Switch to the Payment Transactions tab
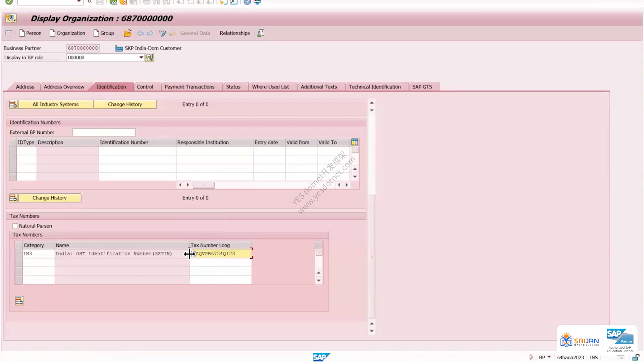Viewport: 644px width, 362px height. click(190, 87)
